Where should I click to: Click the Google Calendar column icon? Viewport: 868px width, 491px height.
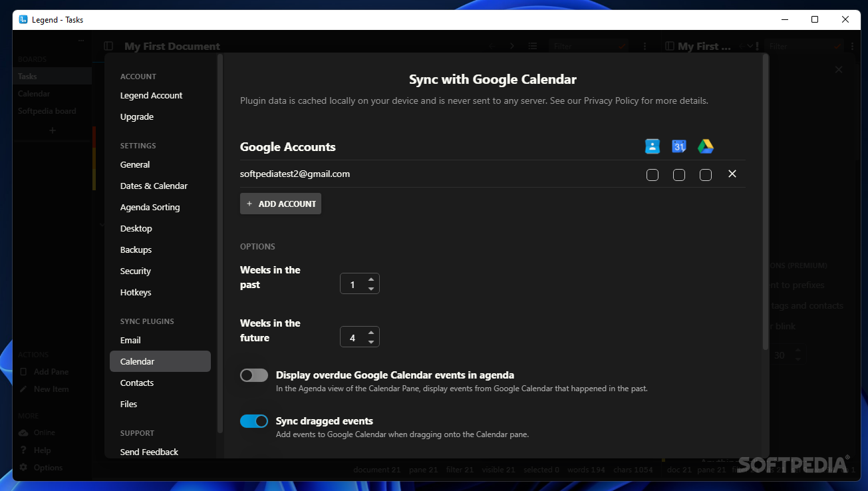coord(679,146)
